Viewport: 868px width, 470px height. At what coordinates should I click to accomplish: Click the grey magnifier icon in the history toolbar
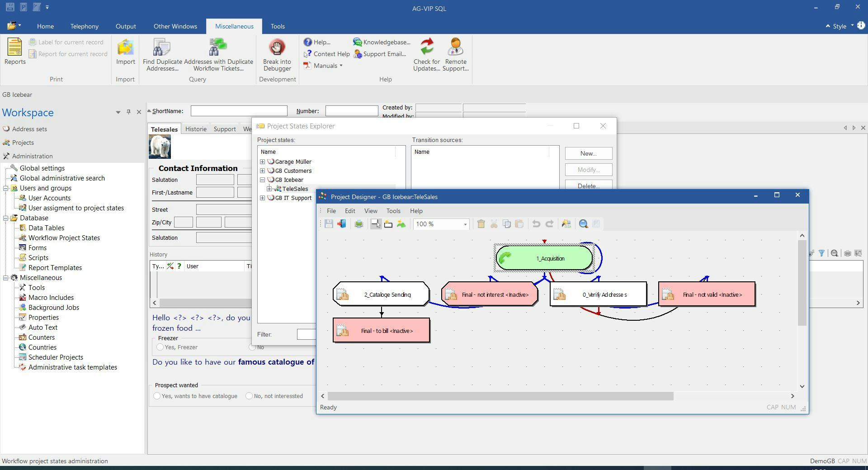coord(835,253)
